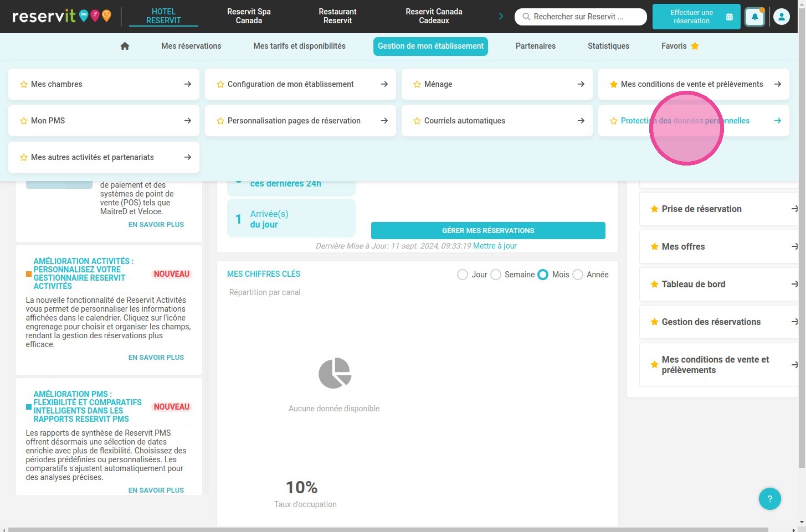Expand the Statistiques menu
The width and height of the screenshot is (806, 532).
[x=608, y=46]
